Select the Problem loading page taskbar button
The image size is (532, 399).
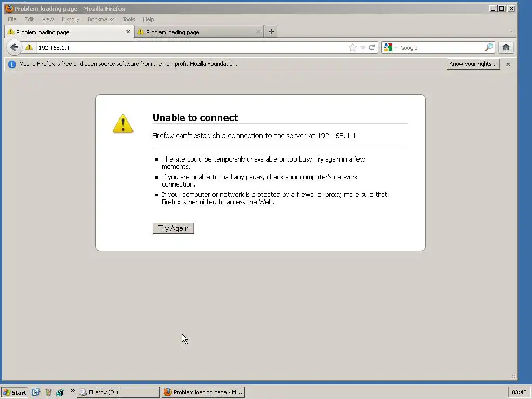coord(203,392)
